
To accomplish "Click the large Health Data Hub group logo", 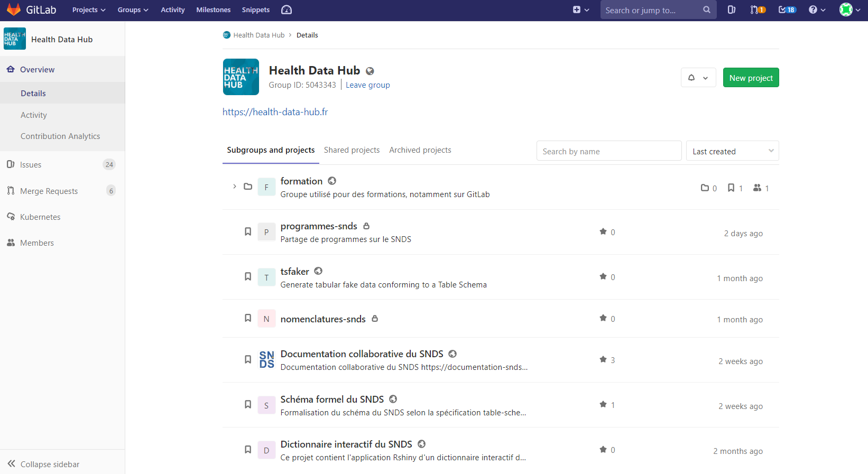I will [241, 77].
